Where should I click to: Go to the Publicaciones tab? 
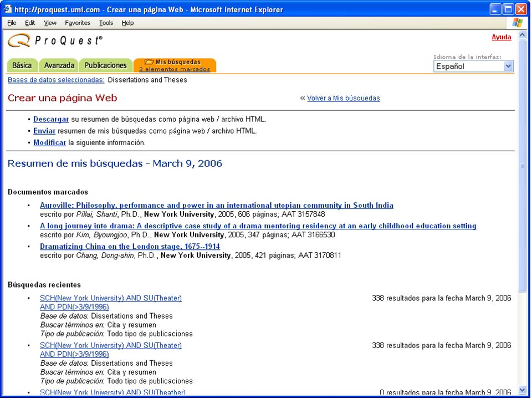tap(105, 65)
